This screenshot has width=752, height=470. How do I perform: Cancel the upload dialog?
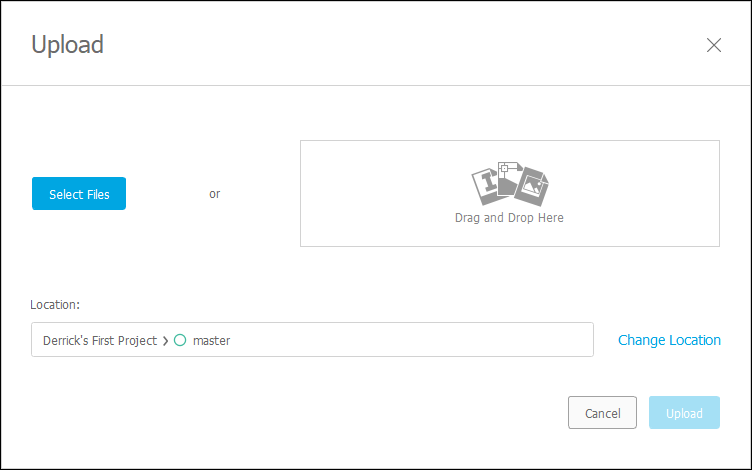point(602,413)
